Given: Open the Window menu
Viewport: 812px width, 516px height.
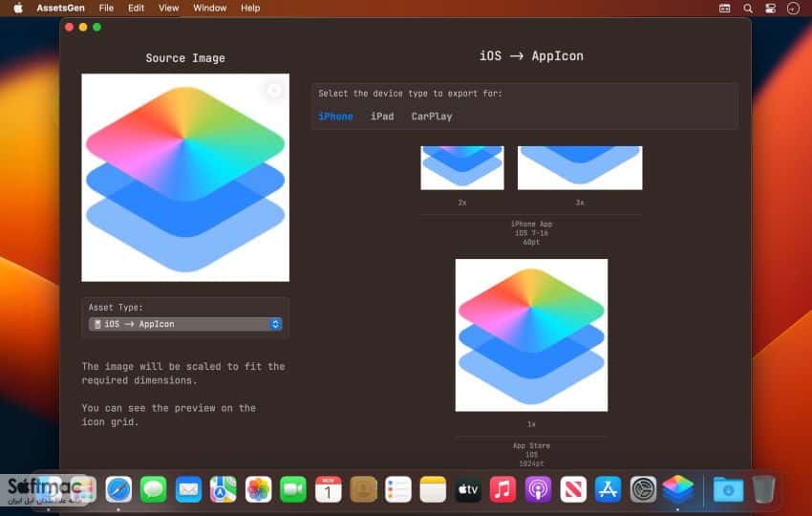Looking at the screenshot, I should click(210, 9).
